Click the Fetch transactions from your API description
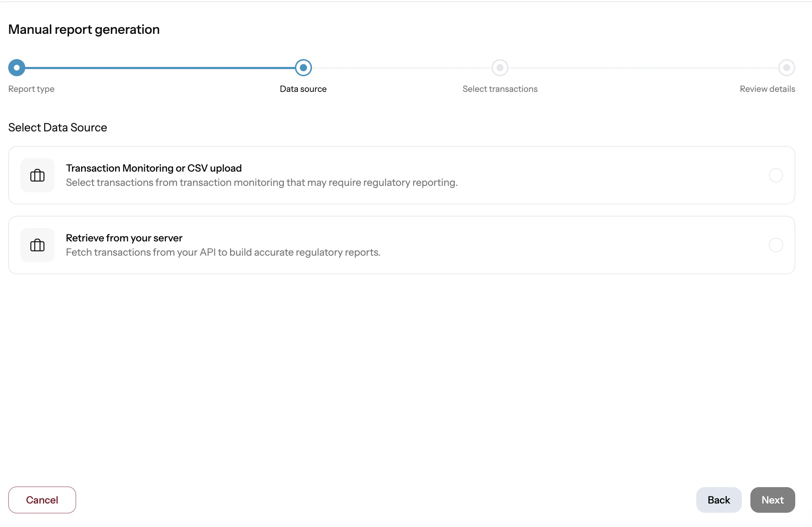 (x=223, y=252)
